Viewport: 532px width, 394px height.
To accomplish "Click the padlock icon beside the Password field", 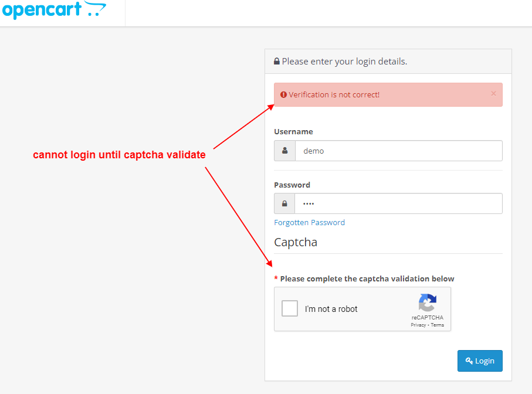I will point(284,203).
